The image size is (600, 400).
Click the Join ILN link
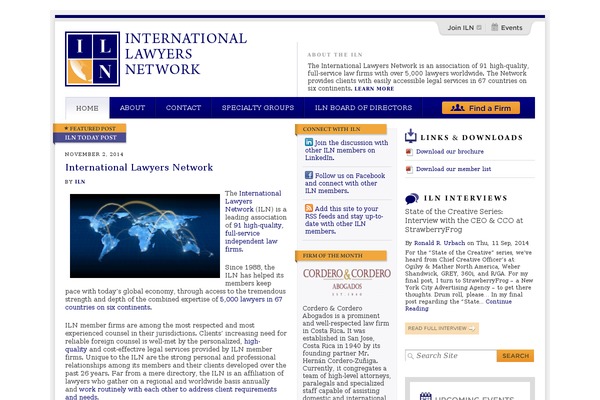pyautogui.click(x=461, y=28)
